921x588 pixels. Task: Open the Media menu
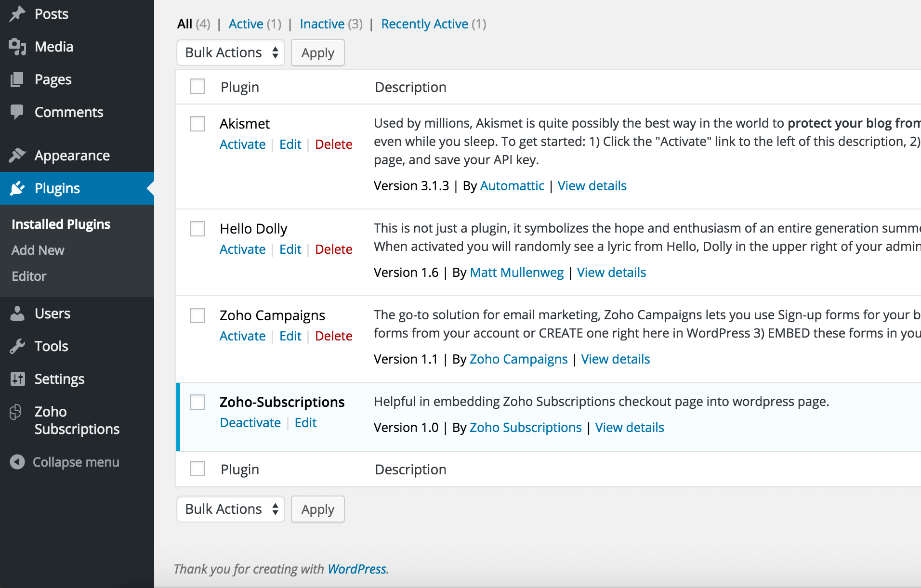(77, 47)
